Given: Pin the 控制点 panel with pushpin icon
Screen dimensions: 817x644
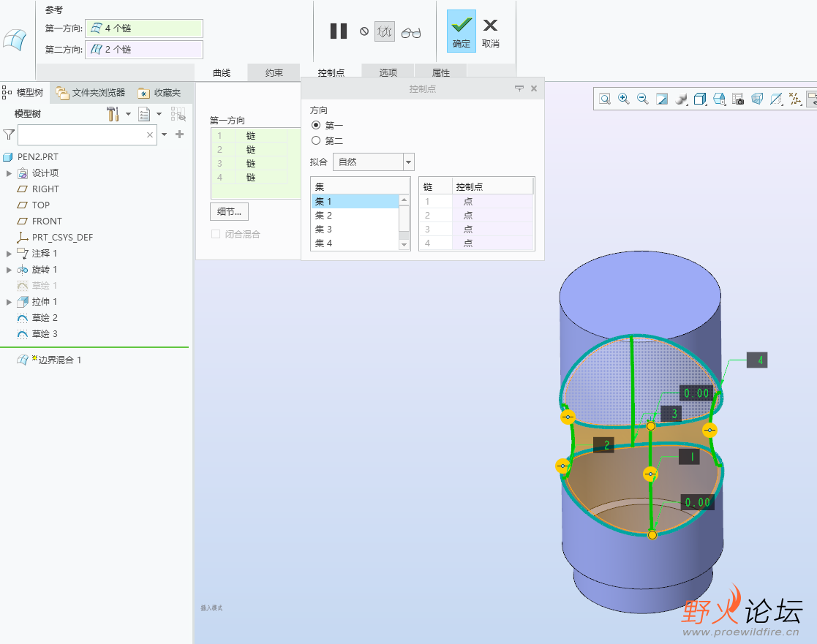Looking at the screenshot, I should point(519,88).
